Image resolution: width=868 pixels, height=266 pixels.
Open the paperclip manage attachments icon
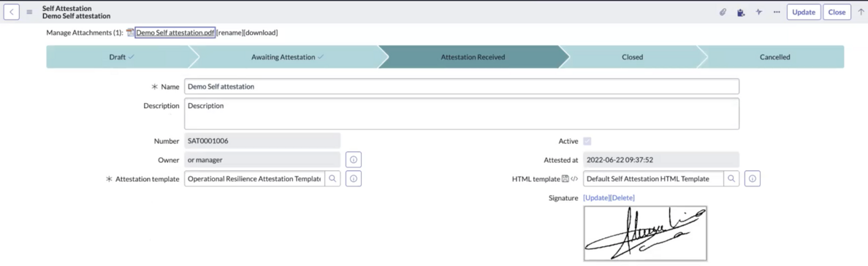tap(723, 12)
